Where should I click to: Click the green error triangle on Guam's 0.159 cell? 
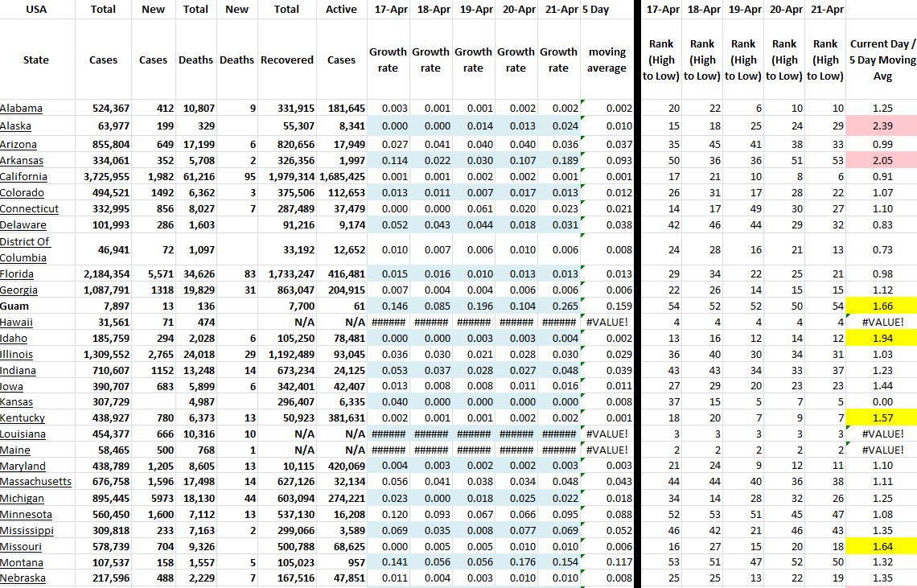click(x=582, y=301)
